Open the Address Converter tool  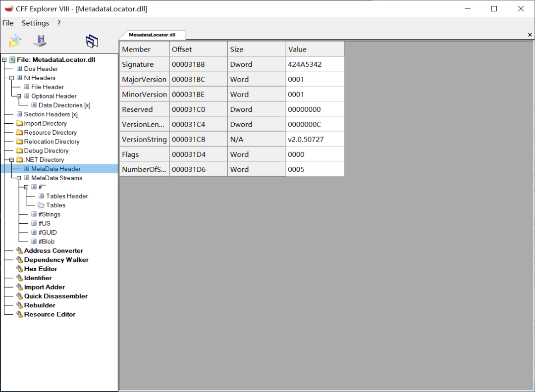coord(53,250)
